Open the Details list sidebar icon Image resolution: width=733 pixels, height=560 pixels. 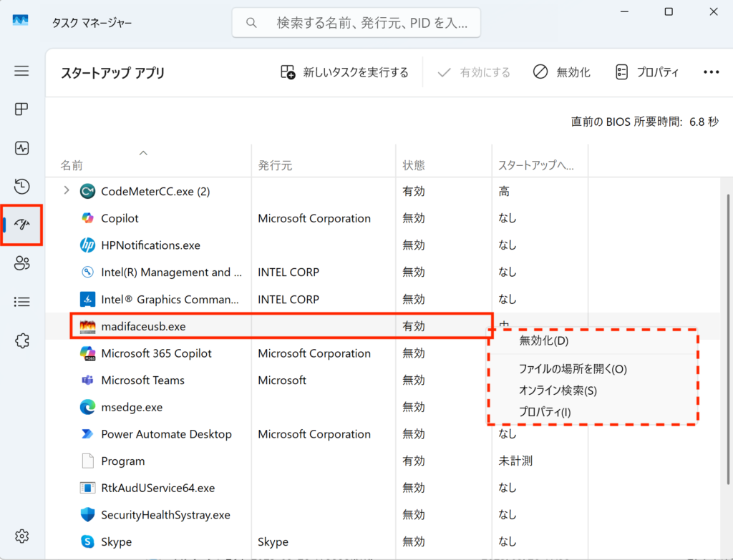21,302
